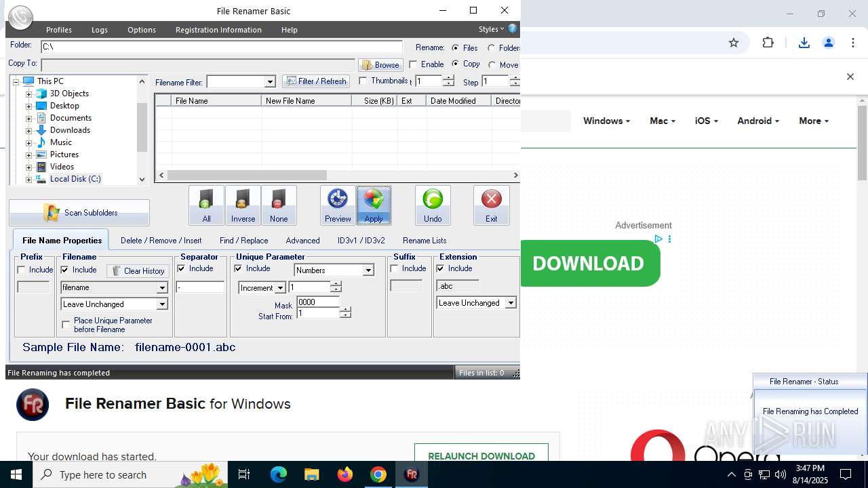Launch Firefox from the taskbar
This screenshot has width=868, height=488.
[345, 474]
